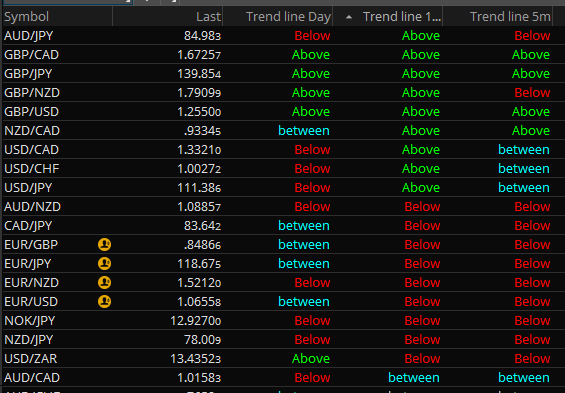Click the last price 111.386
Image resolution: width=565 pixels, height=393 pixels.
click(199, 188)
